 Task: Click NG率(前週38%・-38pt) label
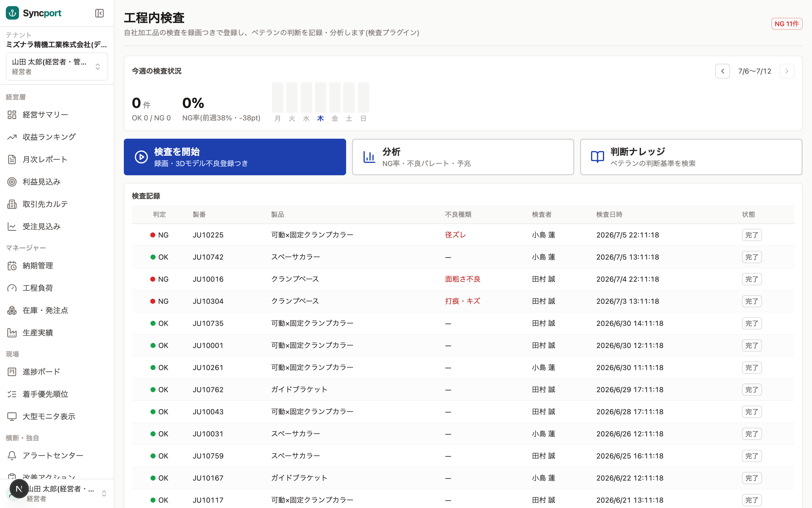coord(221,118)
